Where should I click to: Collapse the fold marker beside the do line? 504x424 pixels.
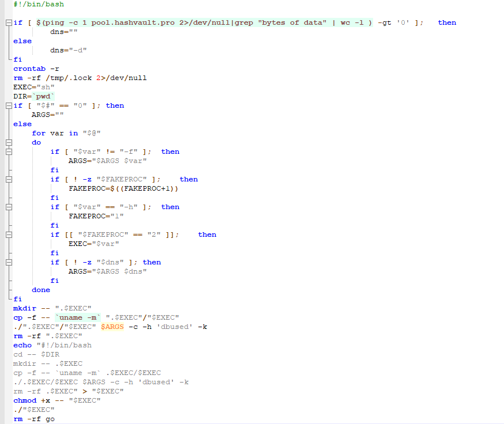9,143
